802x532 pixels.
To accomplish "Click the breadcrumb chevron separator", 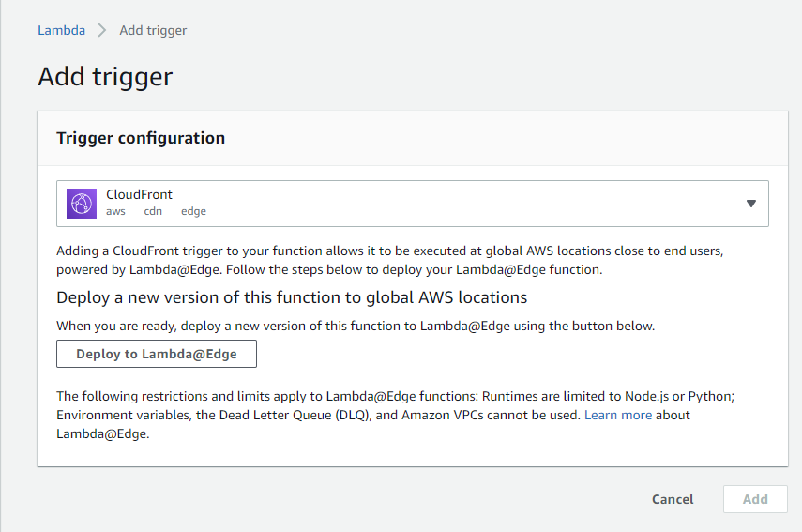I will (102, 30).
